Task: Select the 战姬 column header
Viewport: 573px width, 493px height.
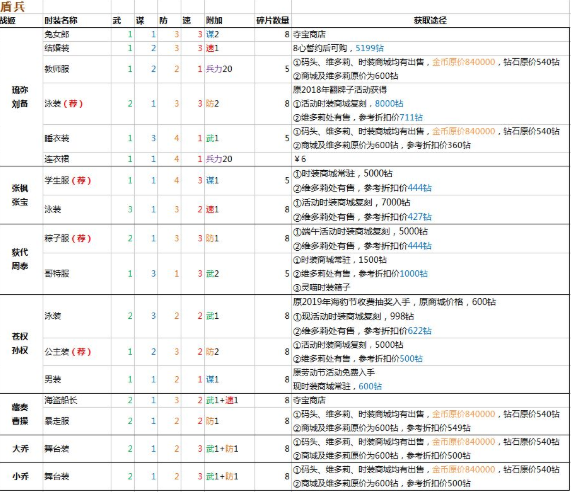Action: point(8,20)
